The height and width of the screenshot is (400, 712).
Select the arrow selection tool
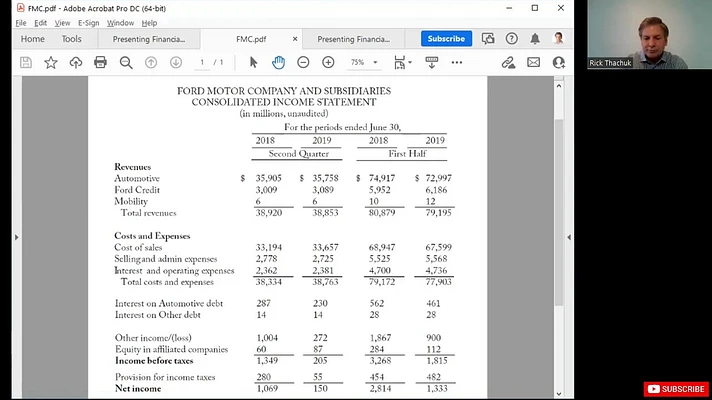tap(253, 62)
